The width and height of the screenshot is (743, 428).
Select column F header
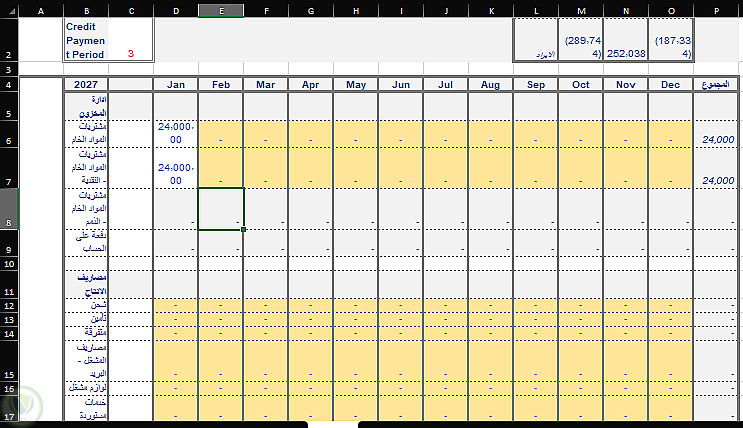coord(266,10)
